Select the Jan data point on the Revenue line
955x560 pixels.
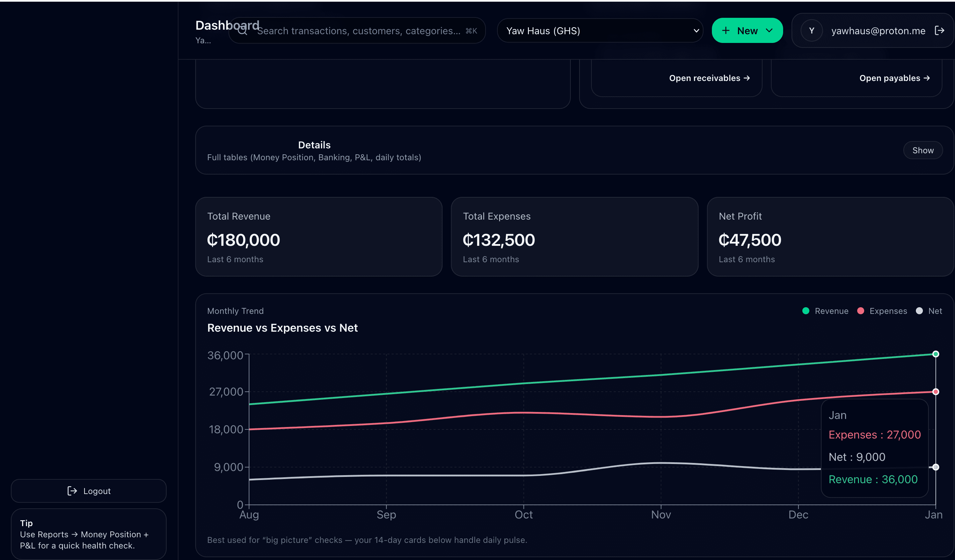[x=936, y=354]
